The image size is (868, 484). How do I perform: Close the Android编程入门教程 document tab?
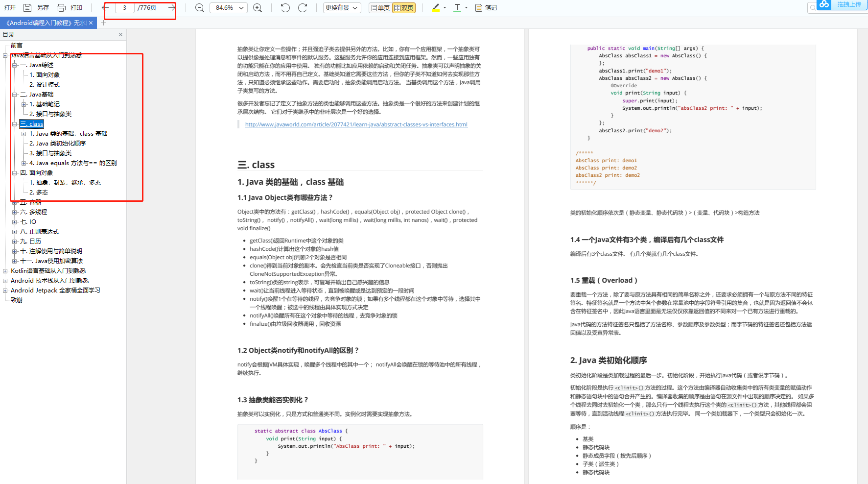[91, 23]
